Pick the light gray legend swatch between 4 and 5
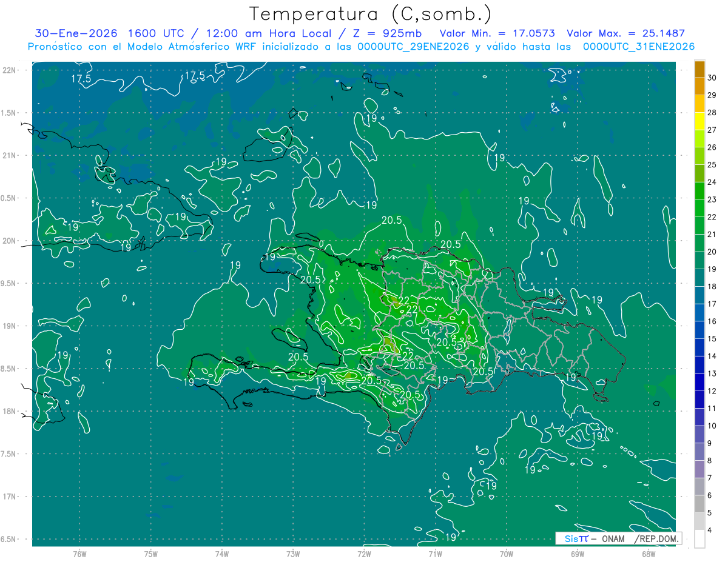This screenshot has height=562, width=728. click(x=699, y=521)
